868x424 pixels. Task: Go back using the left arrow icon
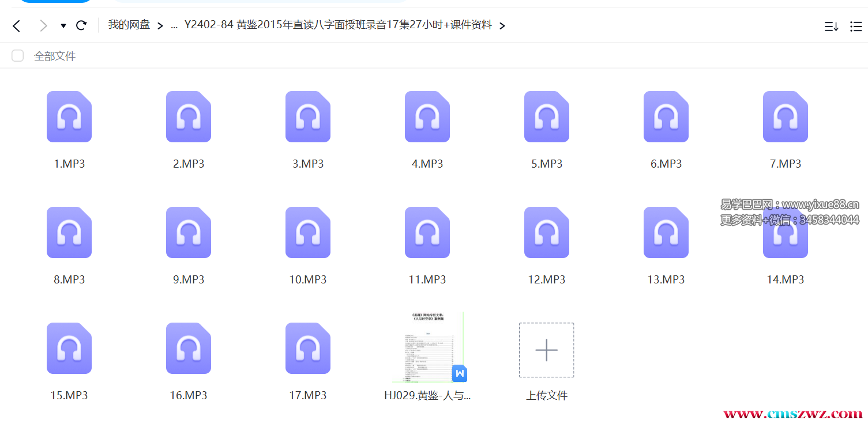click(17, 25)
